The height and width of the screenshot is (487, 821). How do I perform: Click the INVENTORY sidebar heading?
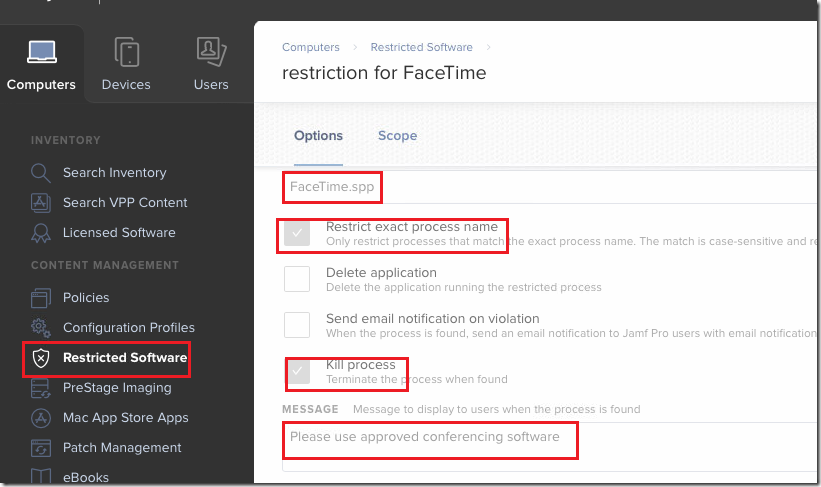[65, 140]
